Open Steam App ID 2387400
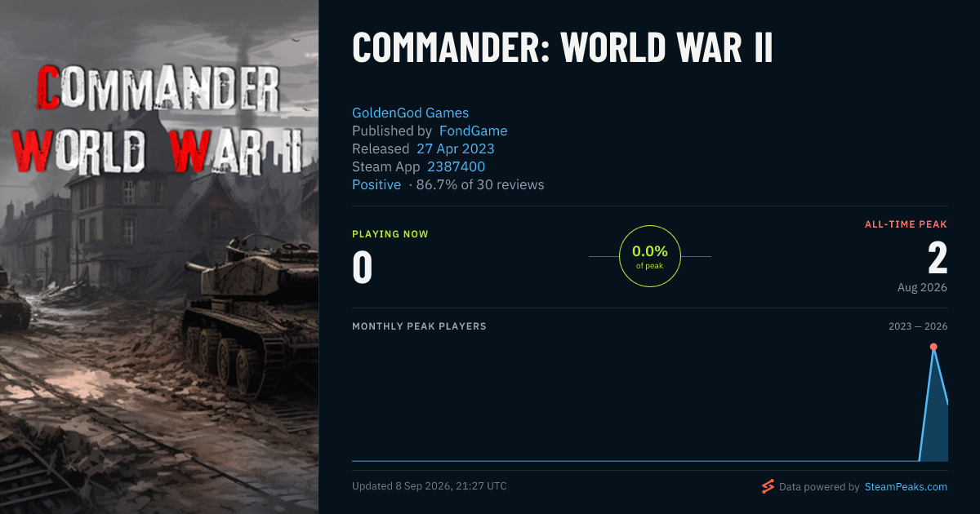The image size is (980, 514). pos(456,166)
